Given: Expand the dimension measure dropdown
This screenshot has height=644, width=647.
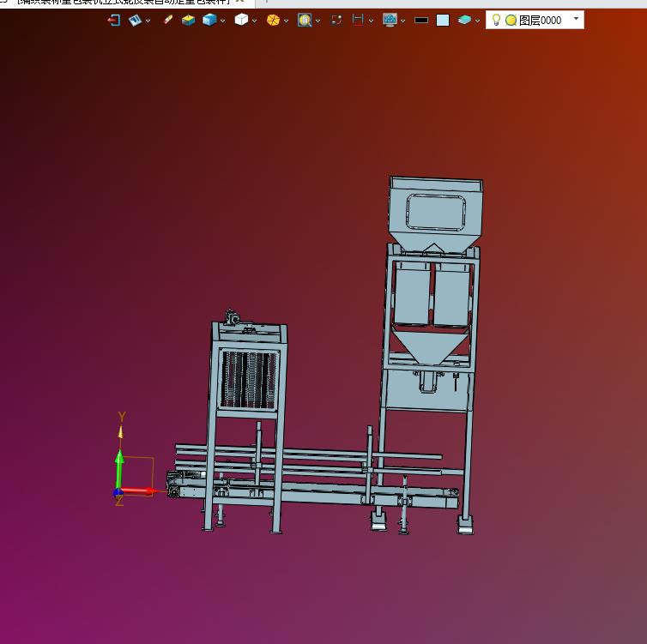Looking at the screenshot, I should (371, 21).
